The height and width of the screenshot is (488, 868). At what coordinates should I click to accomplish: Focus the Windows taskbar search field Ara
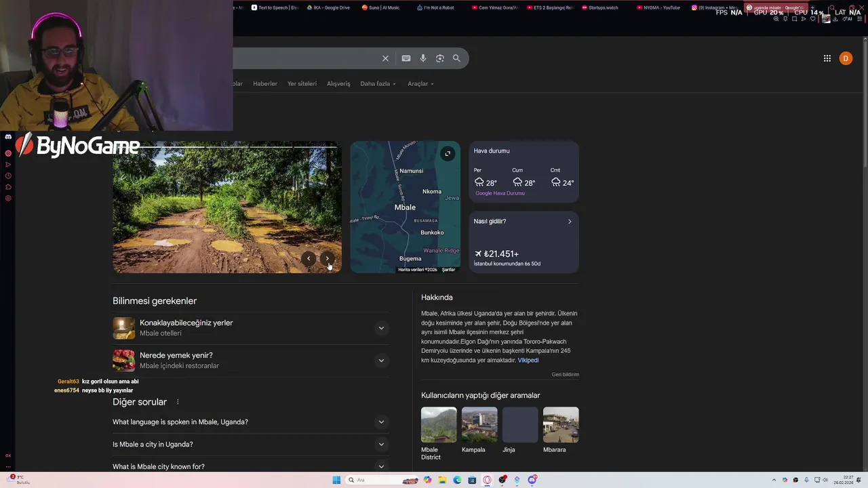coord(383,480)
